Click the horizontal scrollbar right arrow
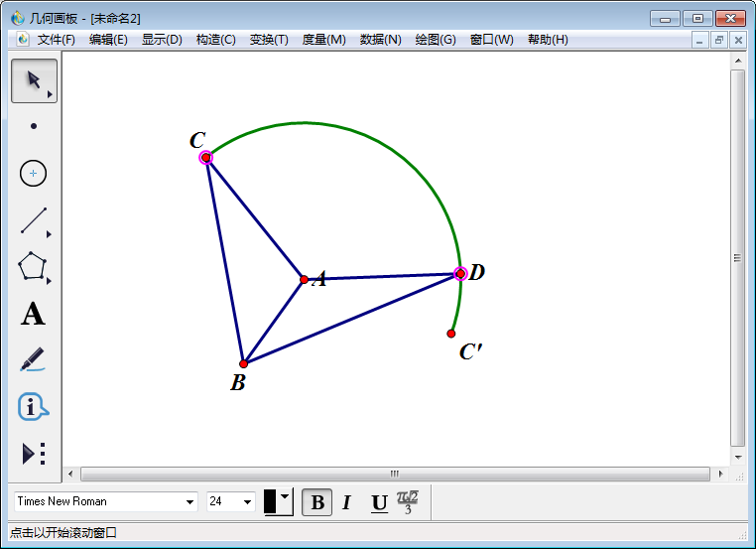The height and width of the screenshot is (549, 756). point(720,474)
